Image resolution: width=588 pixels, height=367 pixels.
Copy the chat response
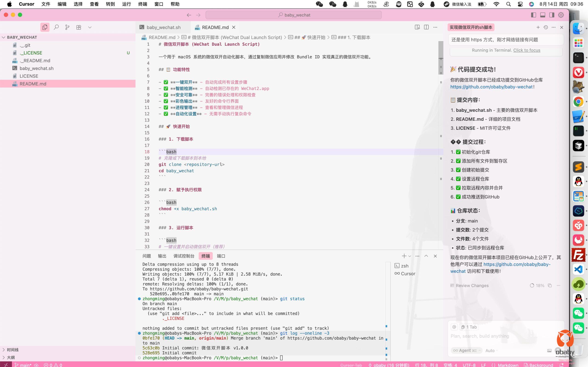click(x=550, y=285)
